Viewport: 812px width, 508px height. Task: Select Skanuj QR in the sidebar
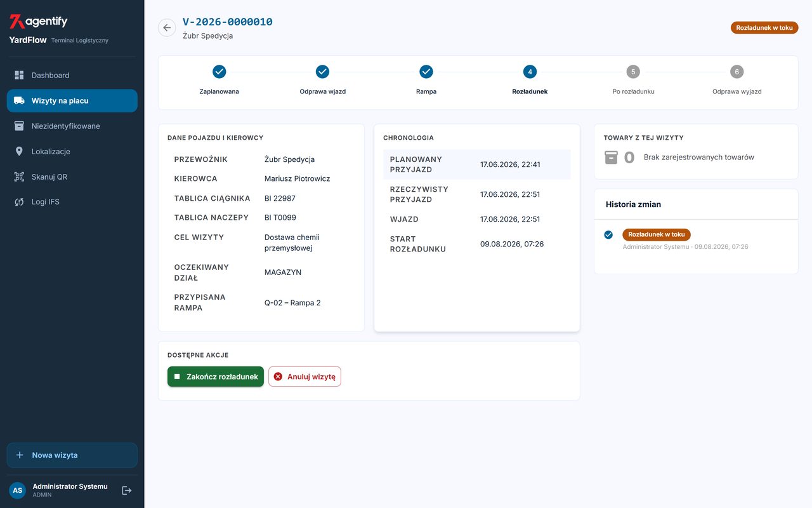pyautogui.click(x=72, y=177)
